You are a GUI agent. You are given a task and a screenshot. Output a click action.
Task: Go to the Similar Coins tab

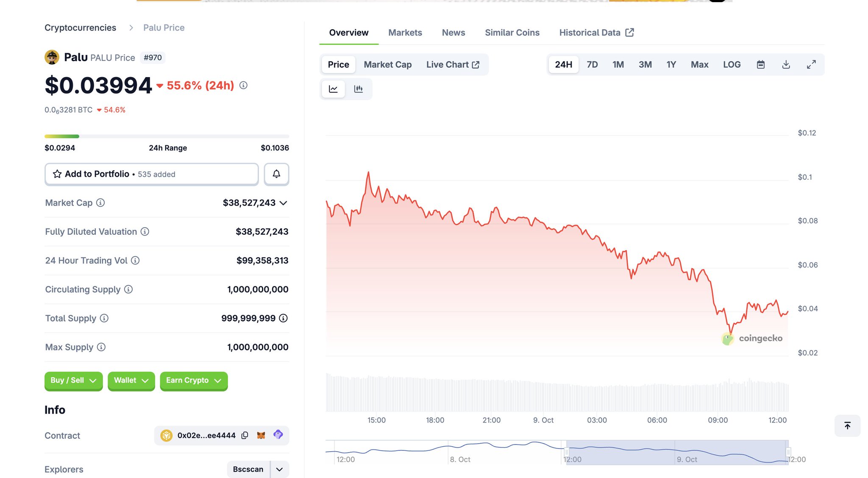tap(512, 33)
